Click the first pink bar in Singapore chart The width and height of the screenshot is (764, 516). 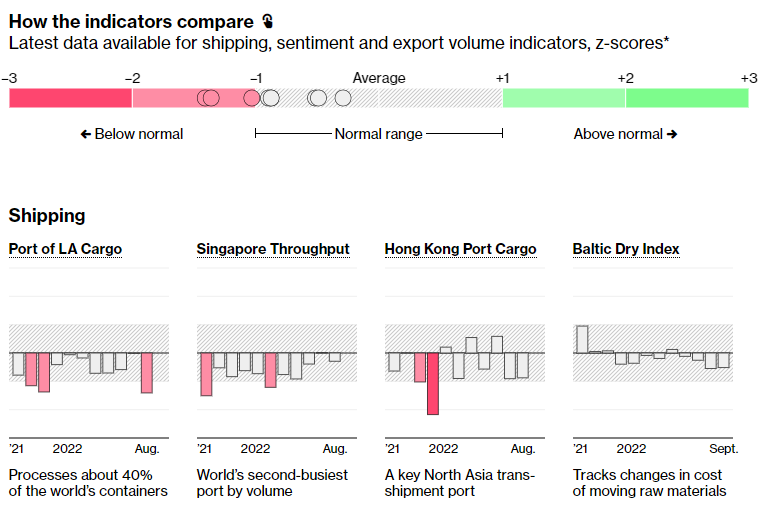(x=207, y=374)
